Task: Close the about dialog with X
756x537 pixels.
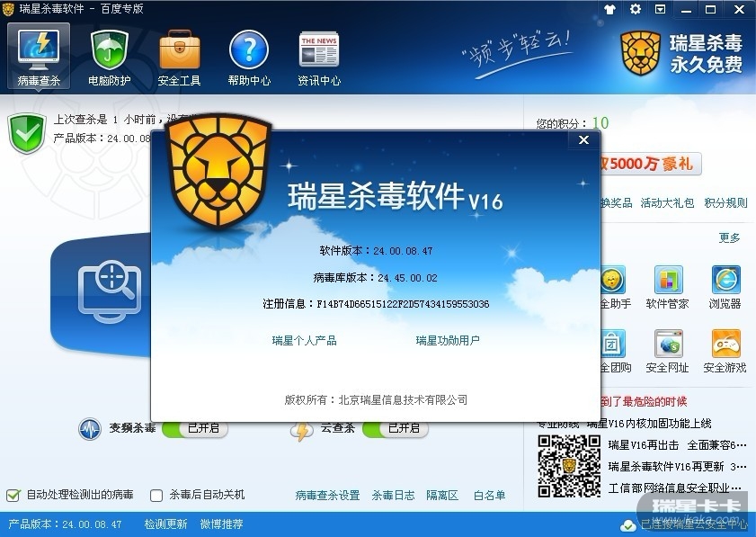Action: 584,140
